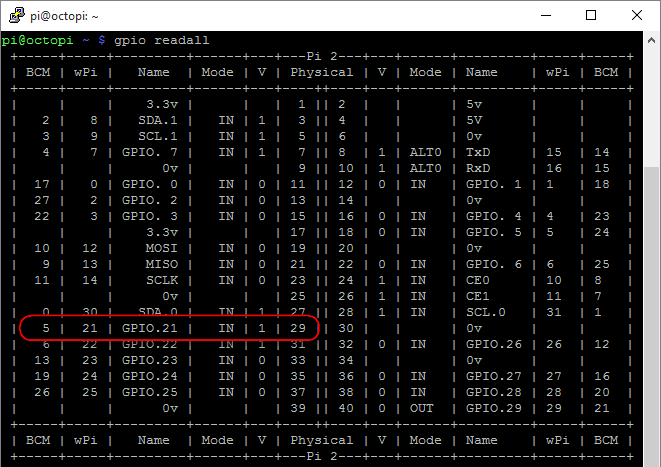Click the window title text pi@octopi
Screen dimensions: 661x467
64,16
